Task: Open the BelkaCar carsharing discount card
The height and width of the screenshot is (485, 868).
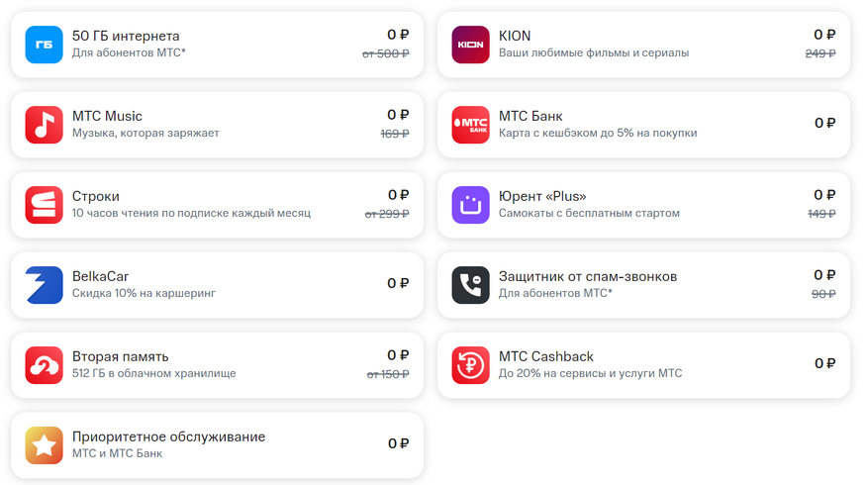Action: [x=217, y=284]
